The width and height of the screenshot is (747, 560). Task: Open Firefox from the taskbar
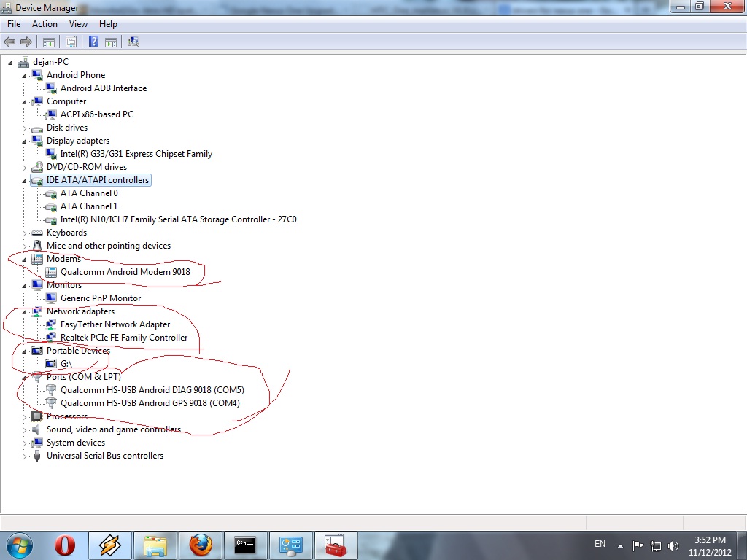click(201, 545)
